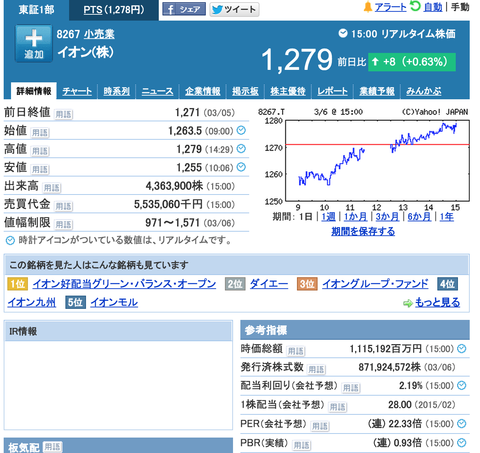This screenshot has width=480, height=453.
Task: Click the 用語 glossary icon beside 値幅制限
Action: pos(63,224)
